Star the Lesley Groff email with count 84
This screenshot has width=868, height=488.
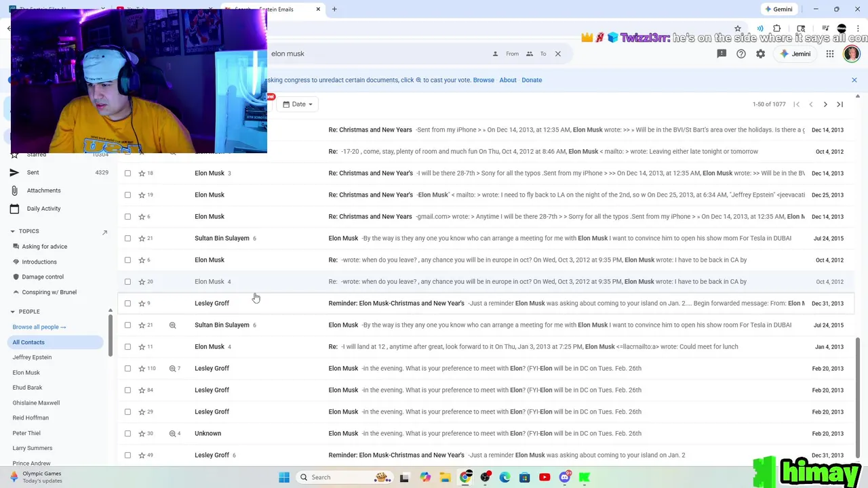click(142, 390)
